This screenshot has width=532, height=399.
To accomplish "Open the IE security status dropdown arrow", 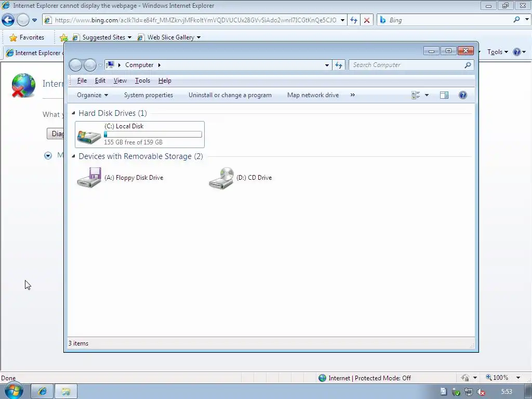I will coord(475,378).
